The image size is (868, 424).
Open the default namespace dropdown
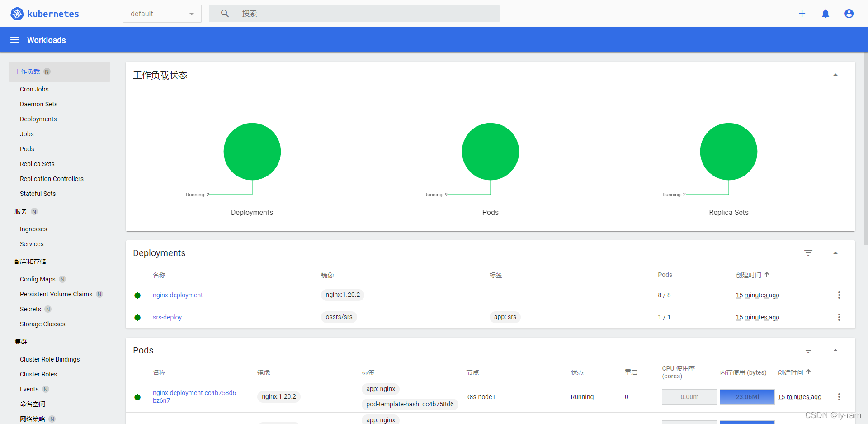[x=162, y=14]
